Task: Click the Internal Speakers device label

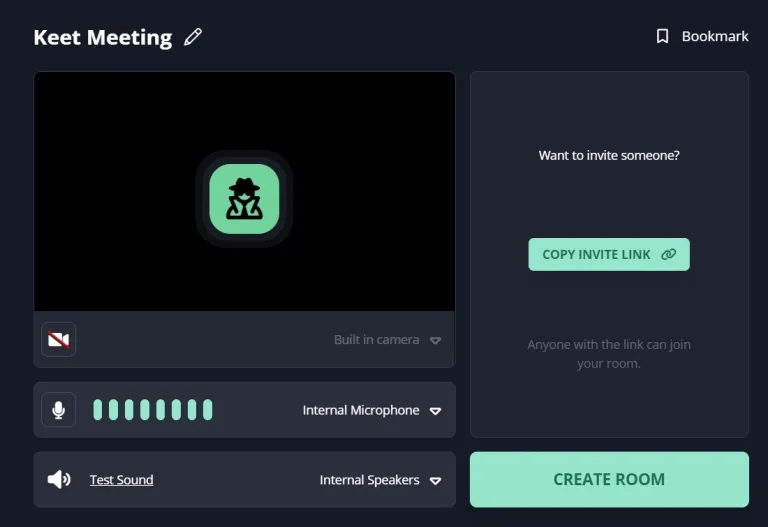Action: (369, 480)
